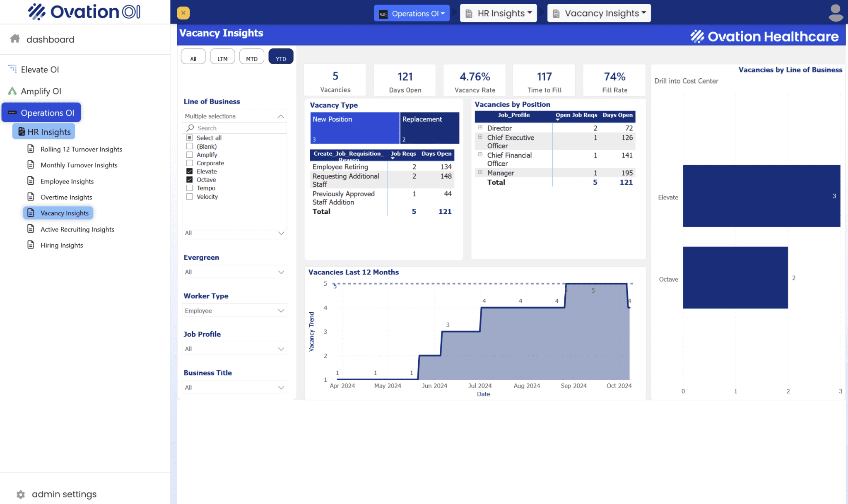Go to dashboard in the sidebar

pyautogui.click(x=51, y=39)
